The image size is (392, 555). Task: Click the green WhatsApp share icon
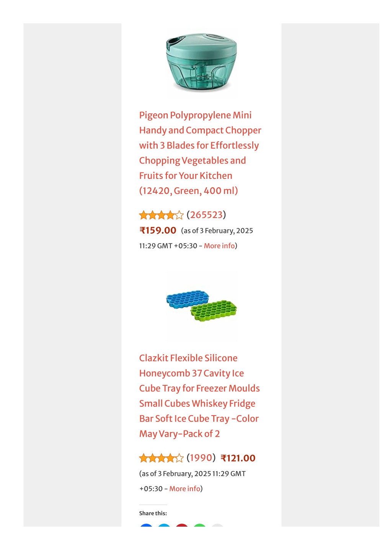(200, 526)
